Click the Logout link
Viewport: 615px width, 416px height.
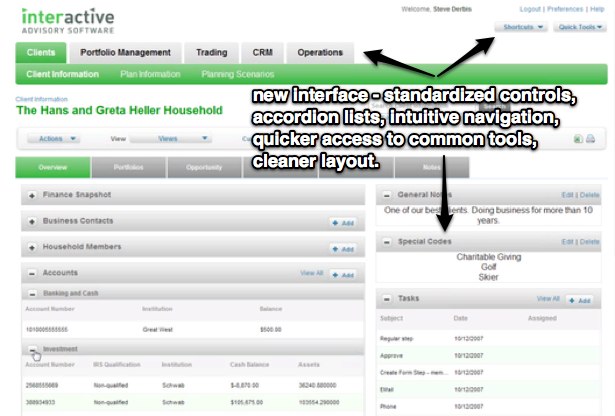530,9
